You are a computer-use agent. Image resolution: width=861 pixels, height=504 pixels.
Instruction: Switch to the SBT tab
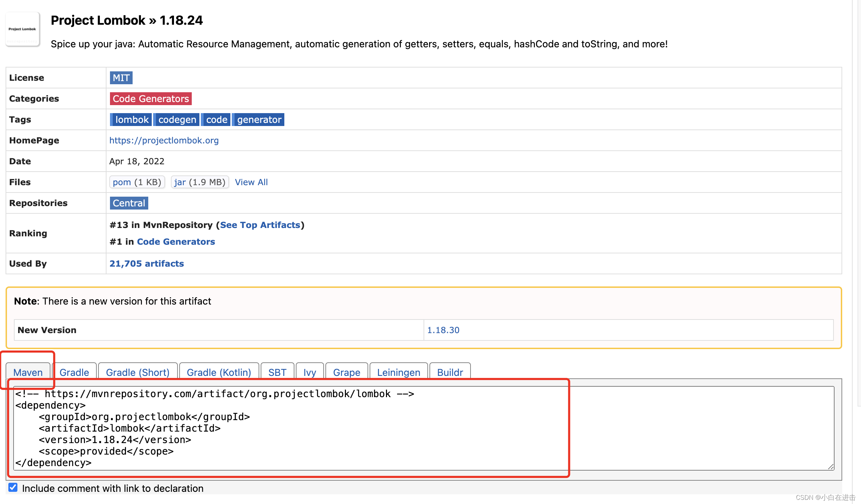[x=277, y=372]
